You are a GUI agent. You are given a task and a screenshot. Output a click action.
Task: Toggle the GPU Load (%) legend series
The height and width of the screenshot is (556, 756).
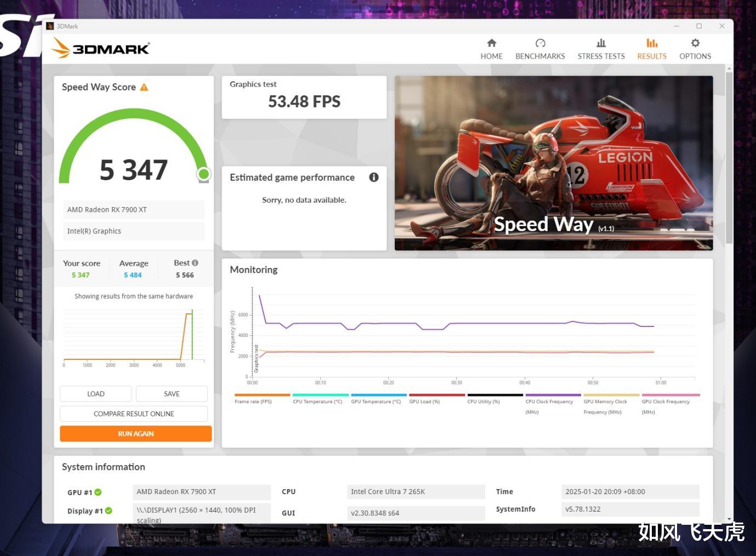[436, 399]
